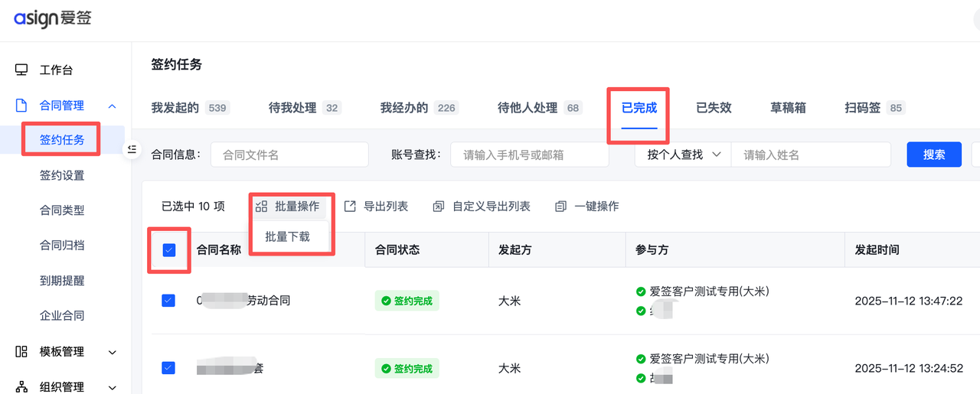Viewport: 980px width, 394px height.
Task: Click the blue 搜索 button
Action: click(933, 155)
